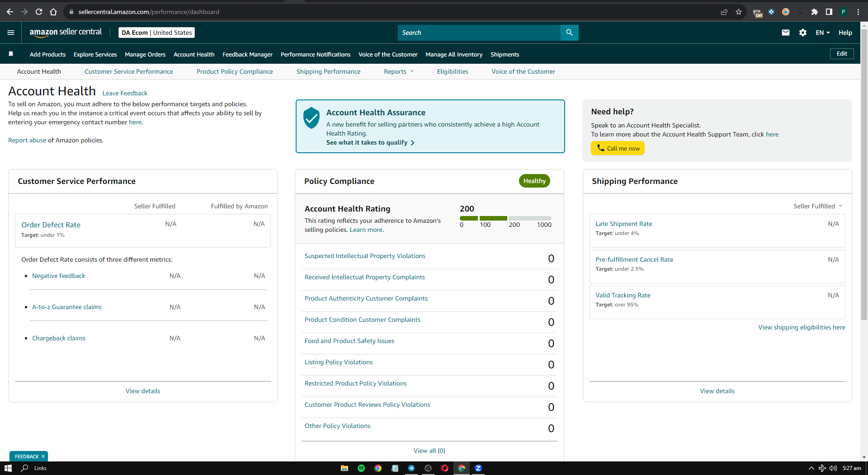
Task: Click the Leave Feedback link
Action: pos(125,93)
